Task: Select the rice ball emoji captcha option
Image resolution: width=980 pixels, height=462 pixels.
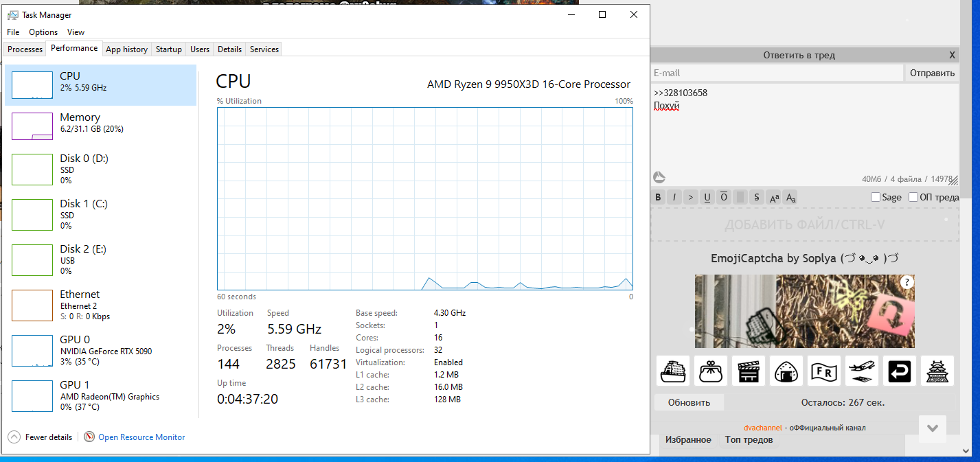Action: pyautogui.click(x=786, y=371)
